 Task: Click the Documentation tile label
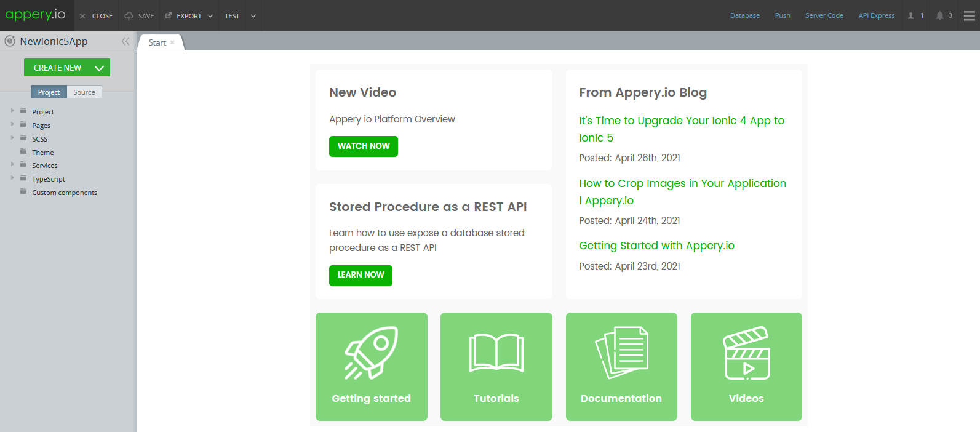point(621,398)
